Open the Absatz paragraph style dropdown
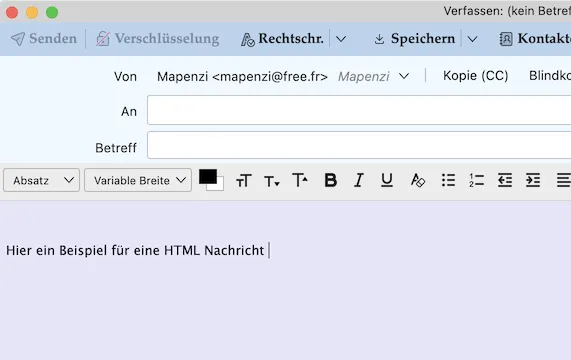Viewport: 571px width, 360px height. tap(42, 180)
